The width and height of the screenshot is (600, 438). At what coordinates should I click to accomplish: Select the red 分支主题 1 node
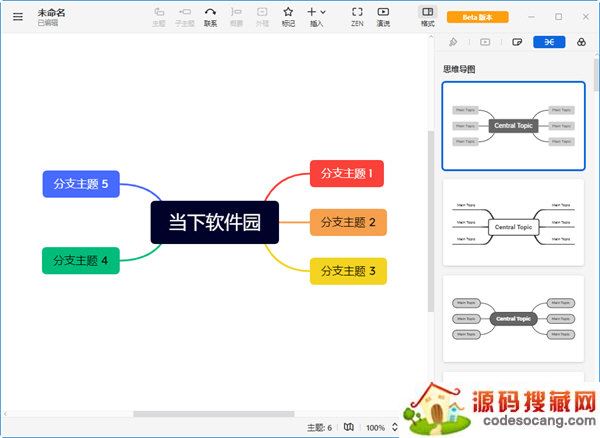346,173
